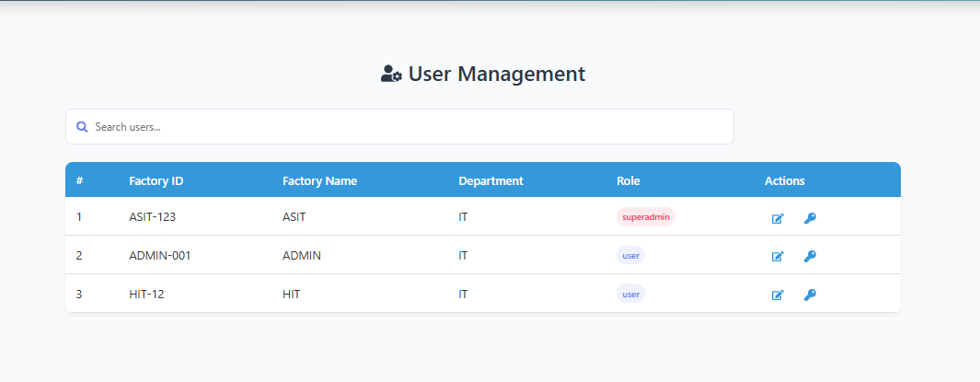Click the Actions column header

pyautogui.click(x=784, y=180)
